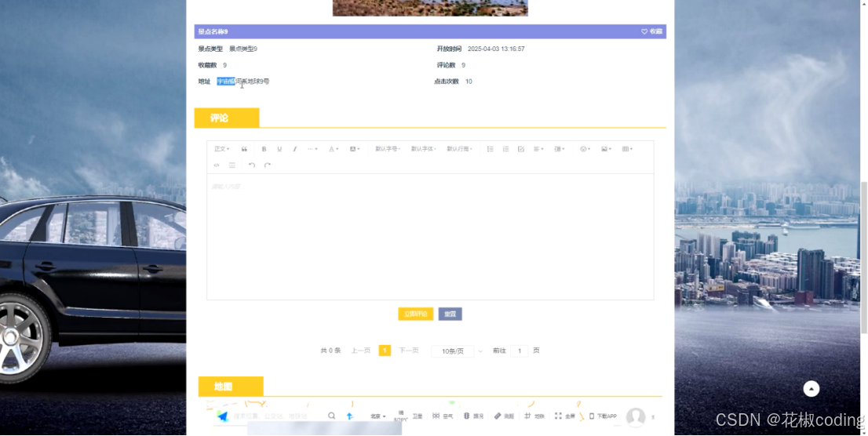Open the text alignment dropdown
This screenshot has width=868, height=436.
pos(538,150)
